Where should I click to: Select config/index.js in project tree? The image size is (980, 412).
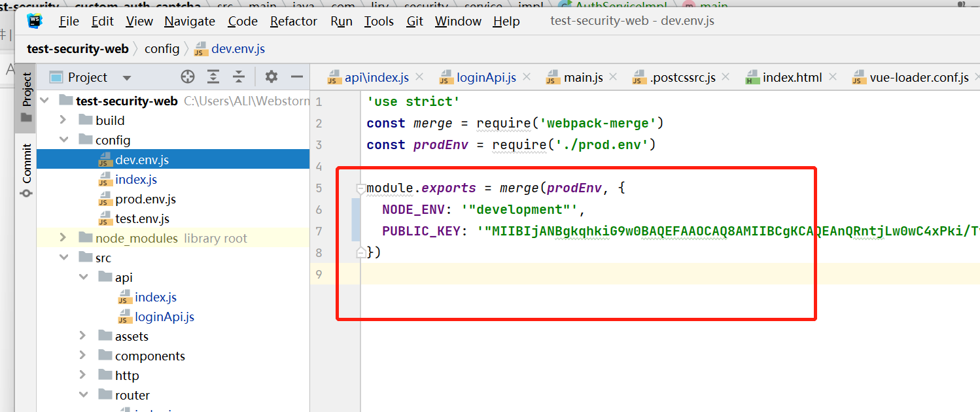pyautogui.click(x=173, y=179)
